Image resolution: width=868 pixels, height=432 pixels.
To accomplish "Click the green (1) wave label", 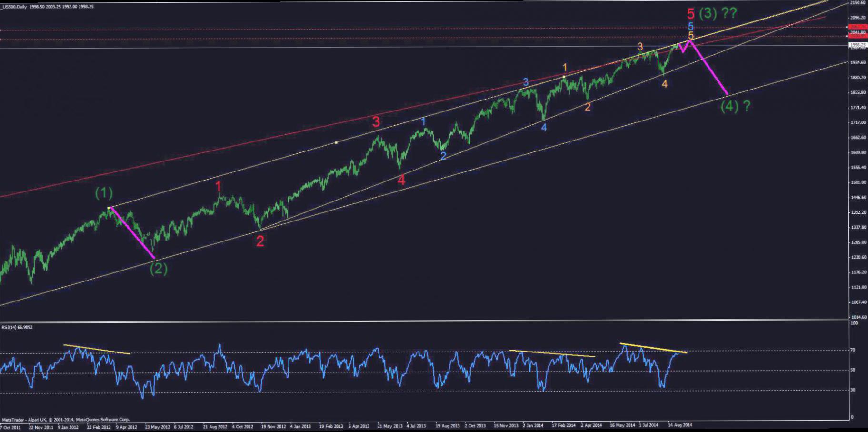I will pyautogui.click(x=104, y=193).
